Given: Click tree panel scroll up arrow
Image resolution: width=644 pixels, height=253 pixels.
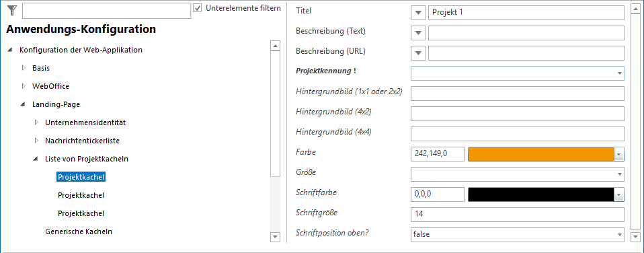Looking at the screenshot, I should click(275, 45).
